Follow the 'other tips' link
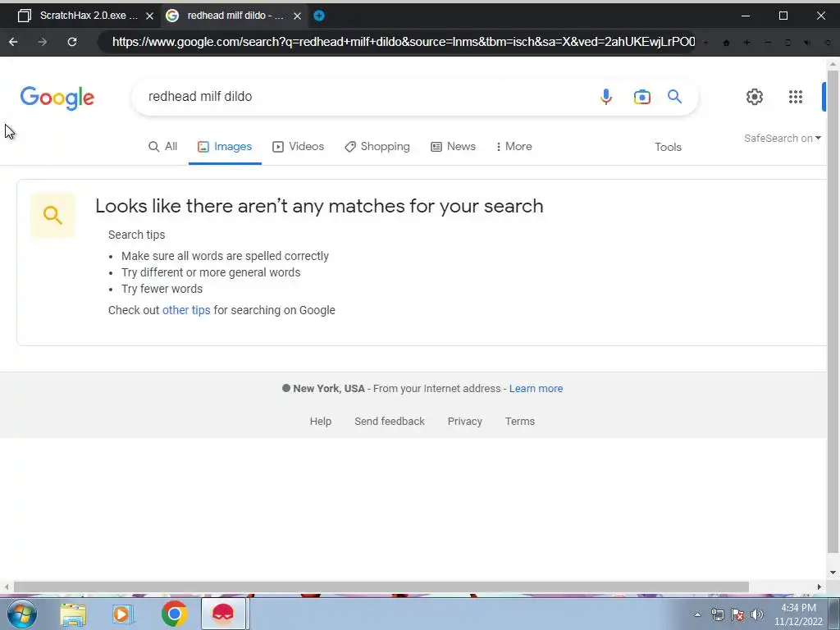This screenshot has height=630, width=840. pos(186,310)
